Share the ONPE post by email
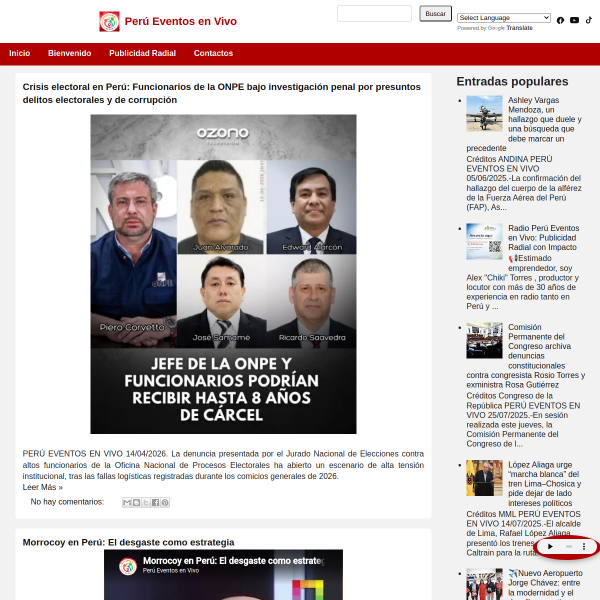Viewport: 600px width, 600px height. click(x=127, y=502)
